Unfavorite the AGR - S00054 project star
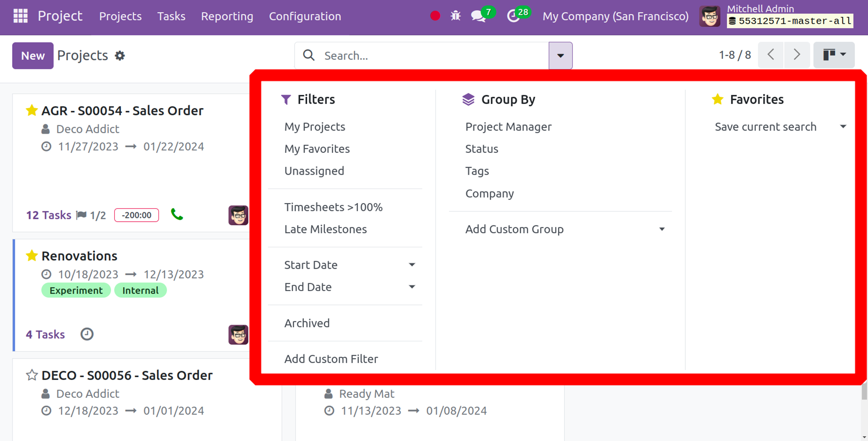 point(32,110)
